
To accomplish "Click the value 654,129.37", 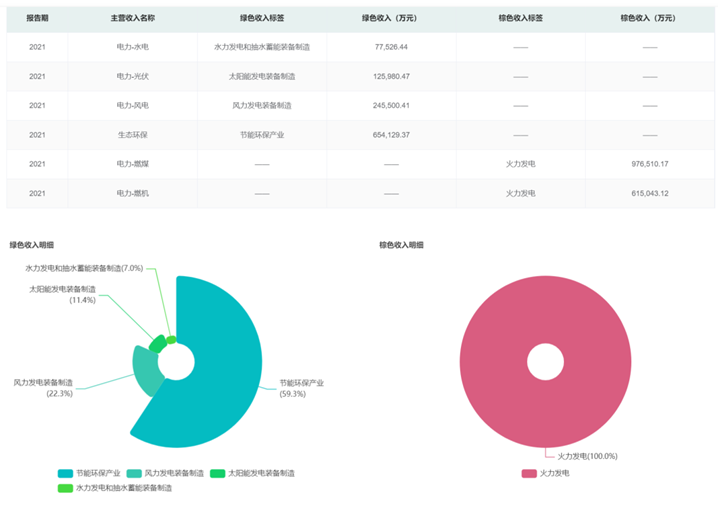I will 391,135.
